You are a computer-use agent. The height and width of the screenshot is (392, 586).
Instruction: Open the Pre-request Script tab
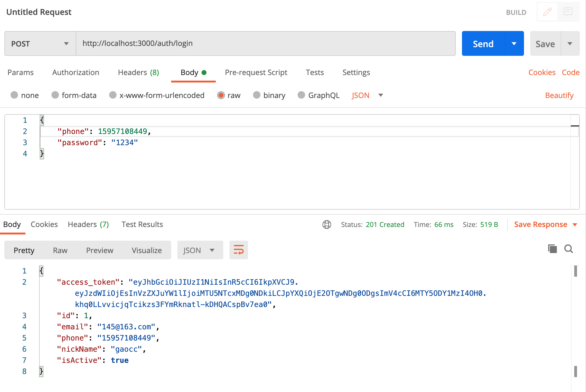click(256, 72)
